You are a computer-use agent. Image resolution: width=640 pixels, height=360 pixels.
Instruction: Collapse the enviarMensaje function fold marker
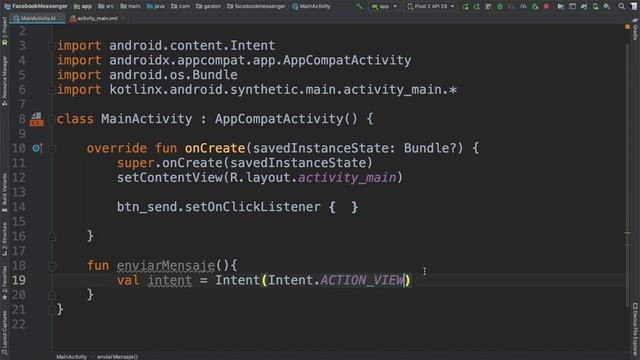pos(51,266)
